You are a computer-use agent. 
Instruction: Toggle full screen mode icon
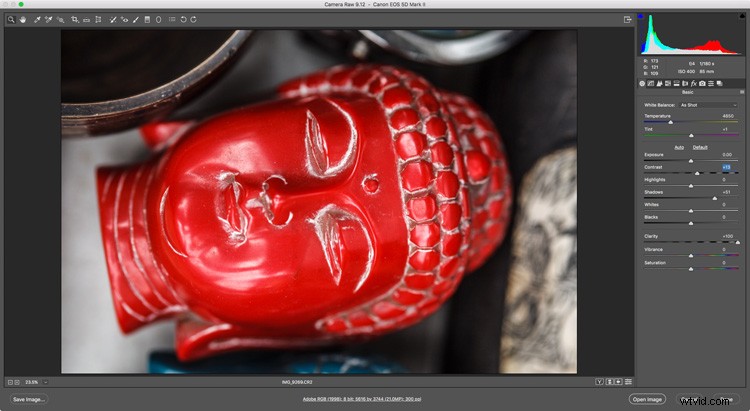point(628,20)
